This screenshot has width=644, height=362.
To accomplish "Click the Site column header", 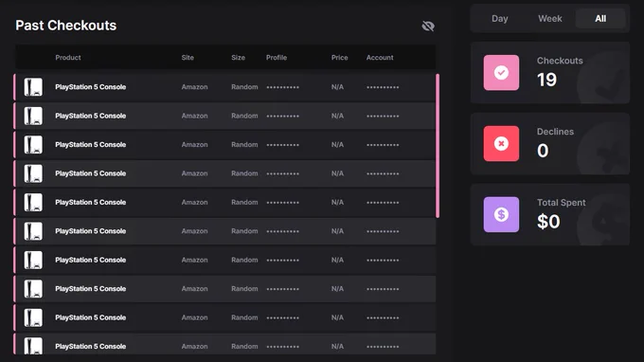I will coord(188,58).
